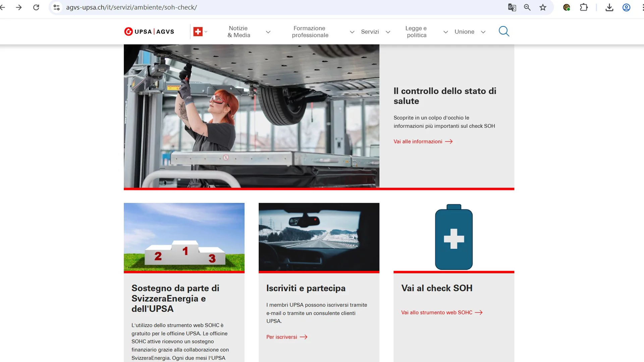Expand the Formazione professionale chevron
This screenshot has height=362, width=644.
(352, 32)
